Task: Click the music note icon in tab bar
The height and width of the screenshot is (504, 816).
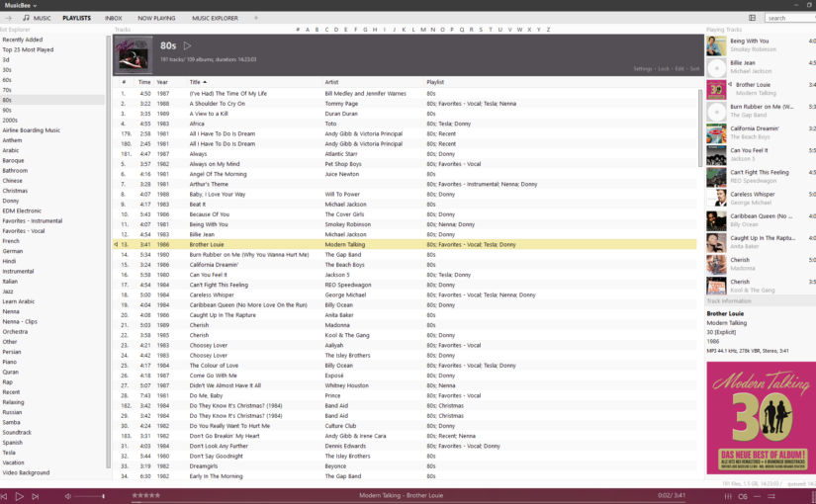Action: click(26, 18)
